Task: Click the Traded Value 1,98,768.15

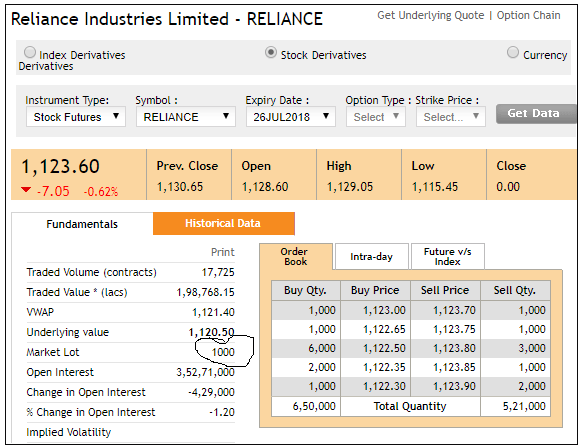Action: click(206, 292)
